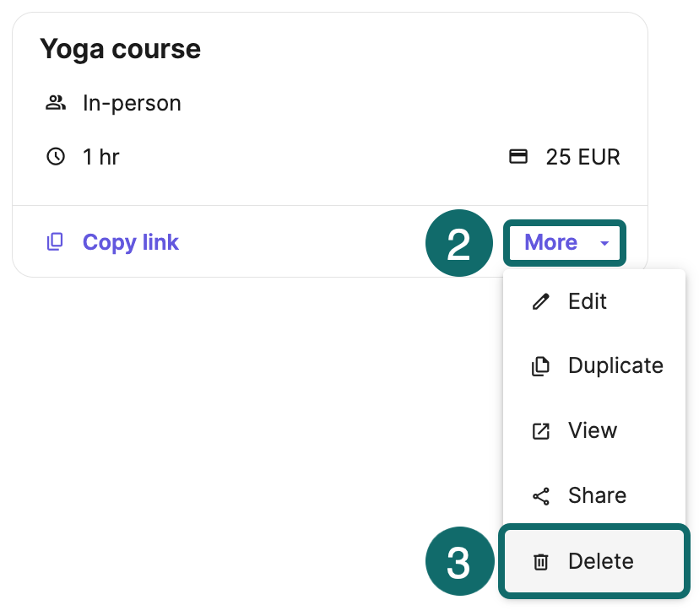Click the step 2 number badge
This screenshot has height=616, width=699.
click(x=458, y=244)
